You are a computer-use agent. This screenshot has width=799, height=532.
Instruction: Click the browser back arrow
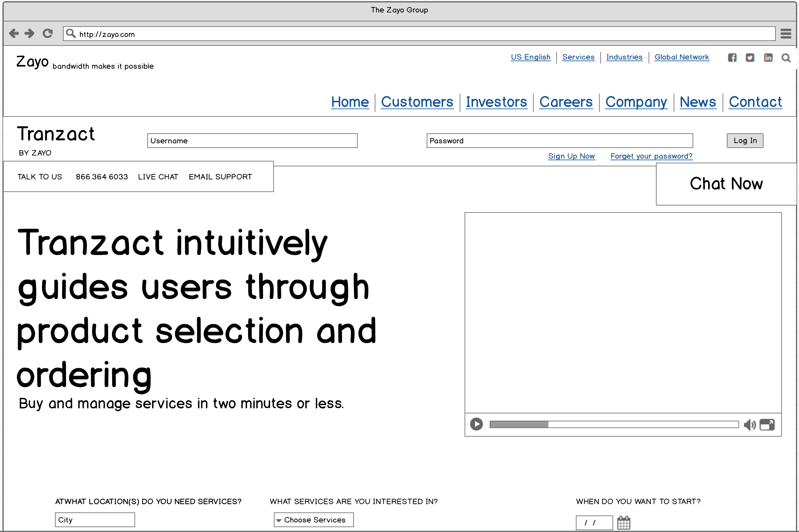[14, 33]
